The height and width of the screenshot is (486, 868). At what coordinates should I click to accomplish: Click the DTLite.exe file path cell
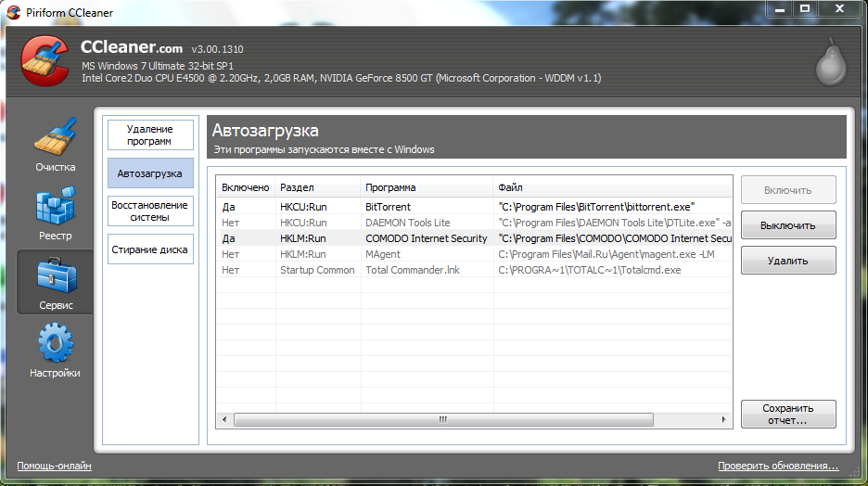click(615, 223)
